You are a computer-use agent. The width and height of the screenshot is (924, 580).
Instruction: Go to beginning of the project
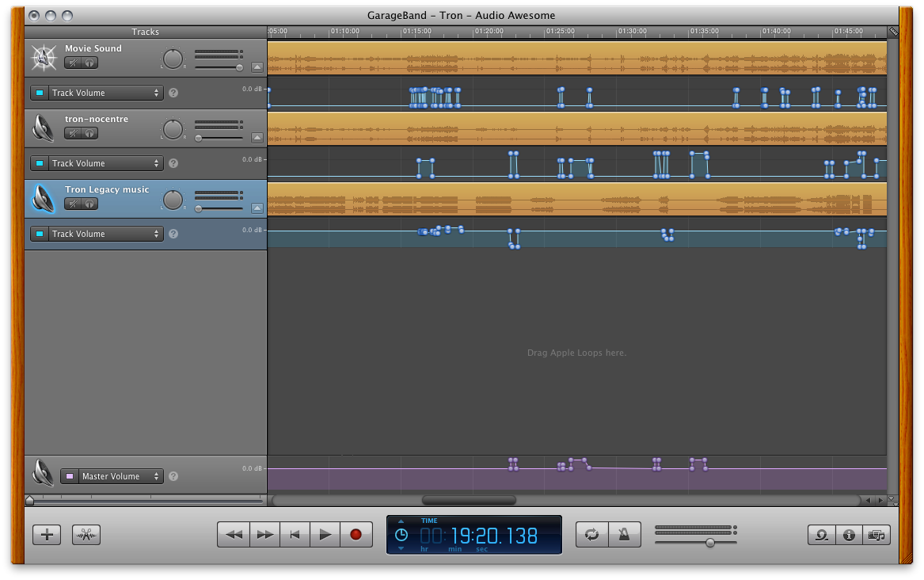click(295, 535)
